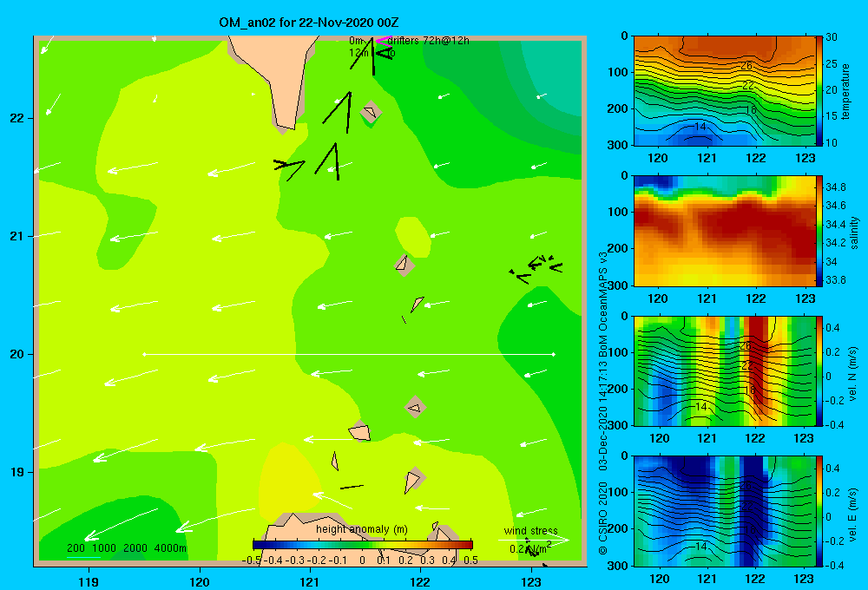Click longitude label 120 below the main map

coord(200,581)
